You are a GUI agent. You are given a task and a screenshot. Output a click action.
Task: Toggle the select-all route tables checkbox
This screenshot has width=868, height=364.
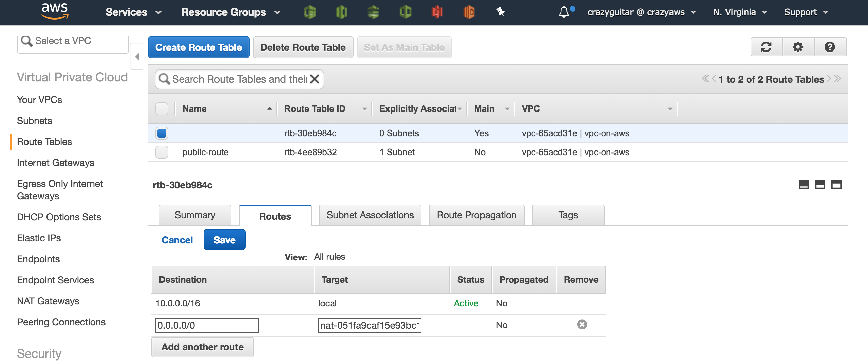pyautogui.click(x=162, y=109)
